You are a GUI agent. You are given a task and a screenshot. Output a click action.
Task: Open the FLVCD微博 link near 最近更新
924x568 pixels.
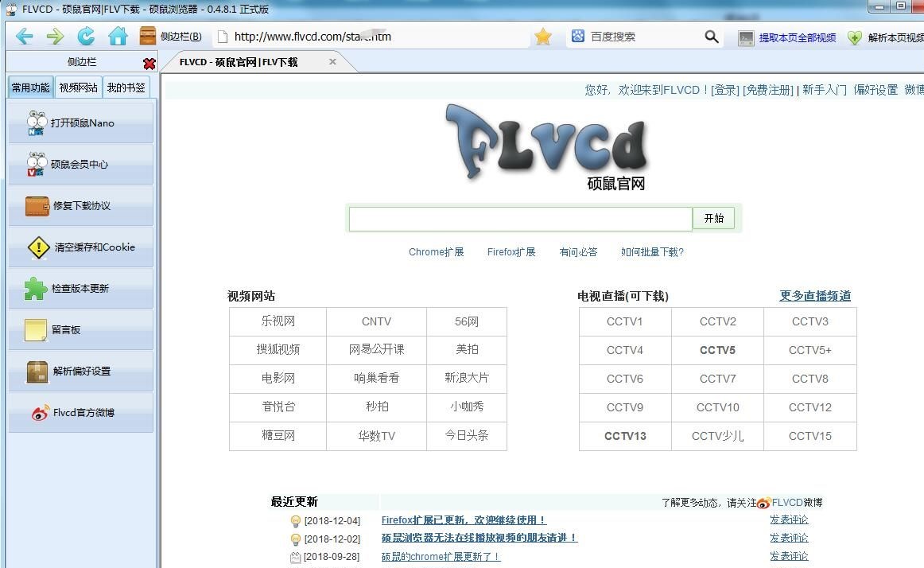point(797,503)
